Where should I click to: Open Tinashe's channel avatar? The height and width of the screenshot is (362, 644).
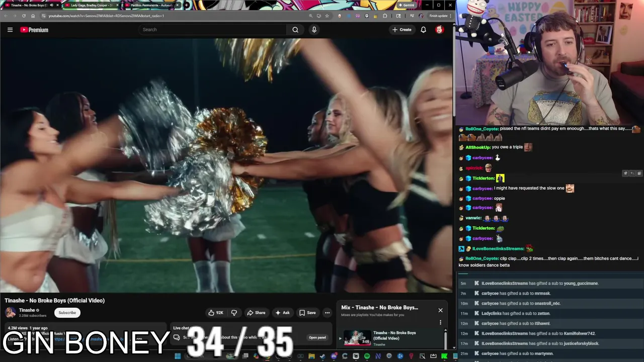pyautogui.click(x=10, y=313)
